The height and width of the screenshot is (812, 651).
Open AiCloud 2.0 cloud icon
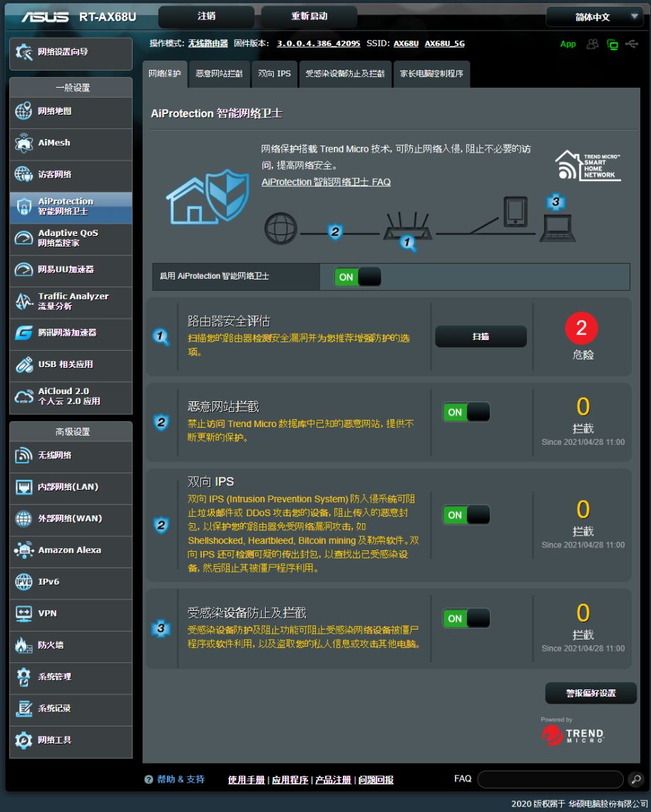24,396
